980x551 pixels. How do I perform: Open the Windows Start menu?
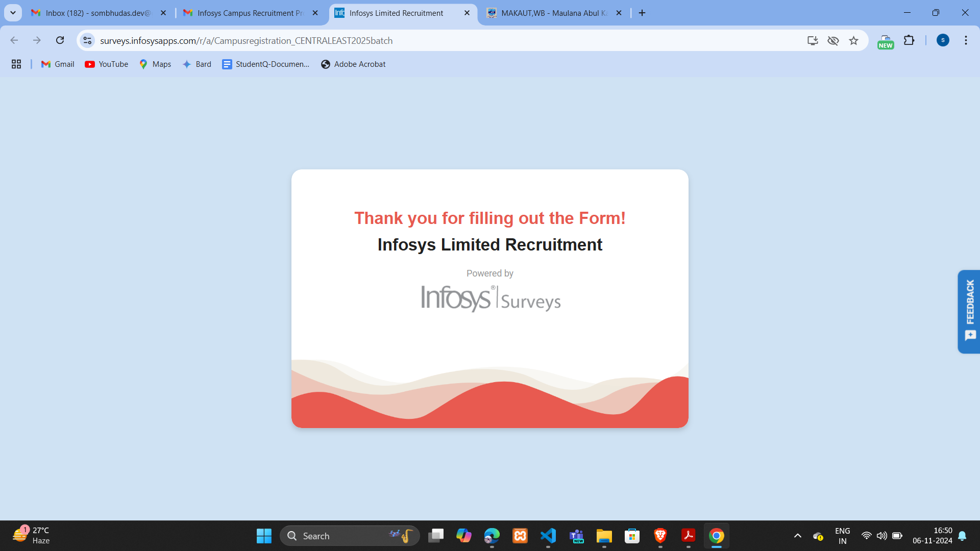(264, 536)
